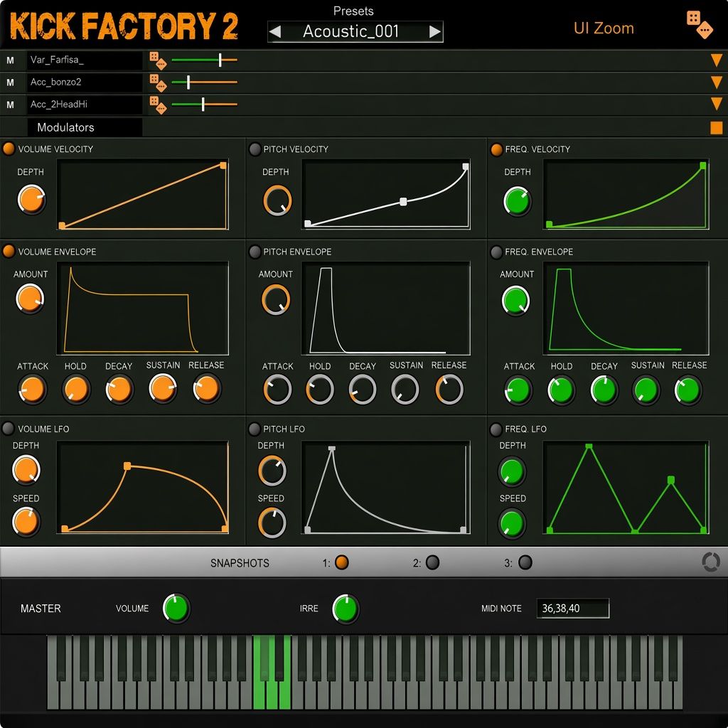
Task: Click the Pitch LFO curve peak node
Action: pyautogui.click(x=331, y=448)
